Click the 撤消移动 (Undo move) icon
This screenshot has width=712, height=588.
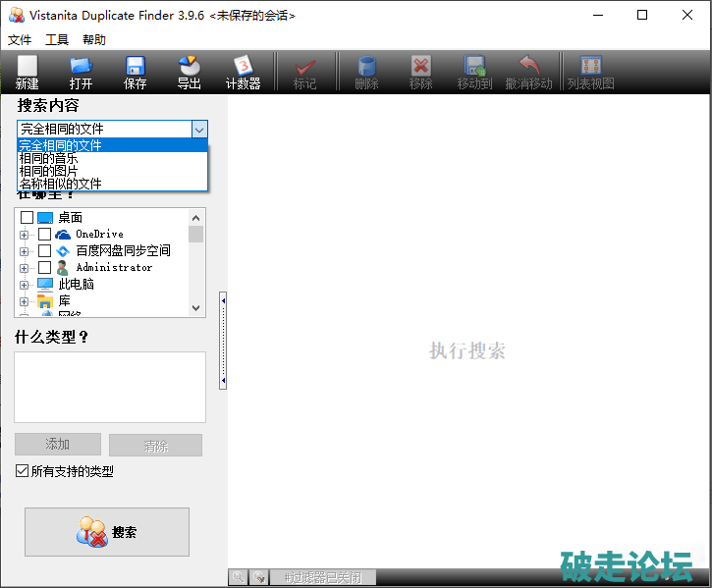(529, 68)
